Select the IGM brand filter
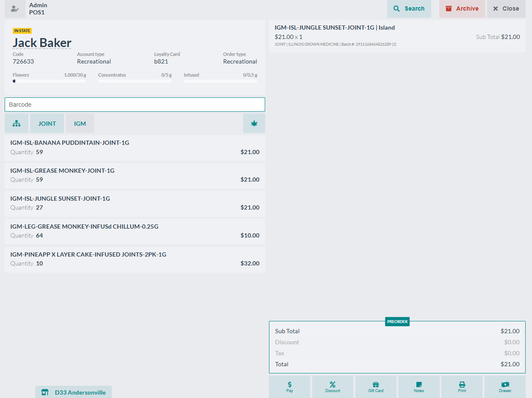Viewport: 532px width, 398px height. coord(80,123)
